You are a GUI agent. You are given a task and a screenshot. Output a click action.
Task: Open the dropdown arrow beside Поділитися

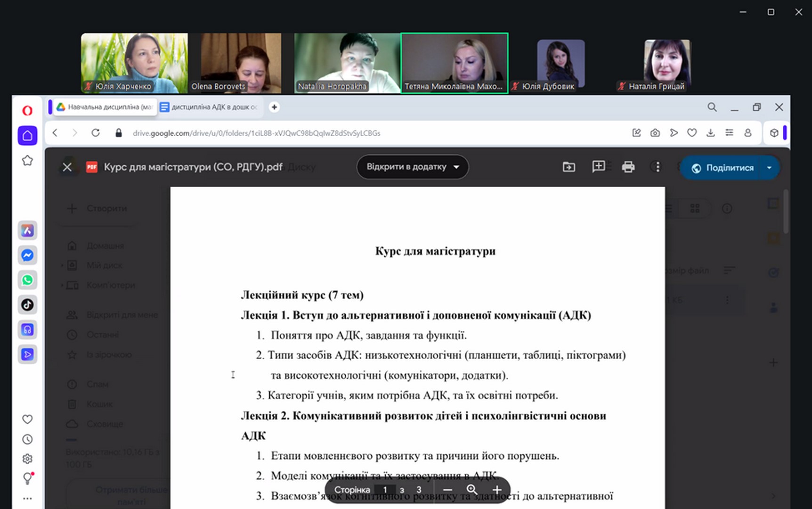(x=769, y=168)
